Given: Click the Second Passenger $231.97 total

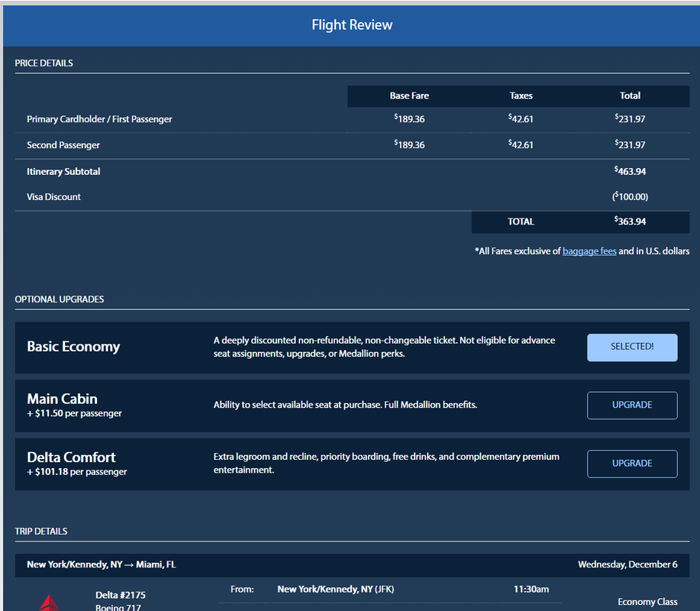Looking at the screenshot, I should (630, 144).
